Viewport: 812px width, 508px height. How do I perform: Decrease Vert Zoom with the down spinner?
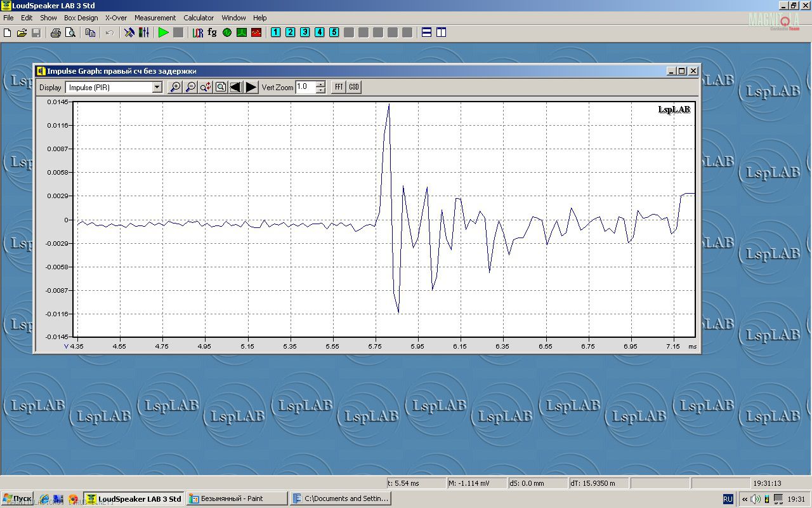[320, 90]
